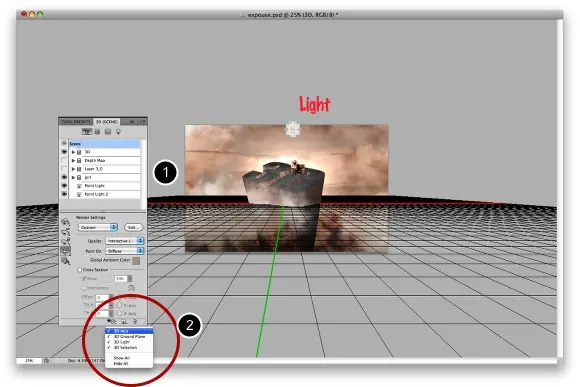Select the Point Light 2 row

click(x=105, y=194)
